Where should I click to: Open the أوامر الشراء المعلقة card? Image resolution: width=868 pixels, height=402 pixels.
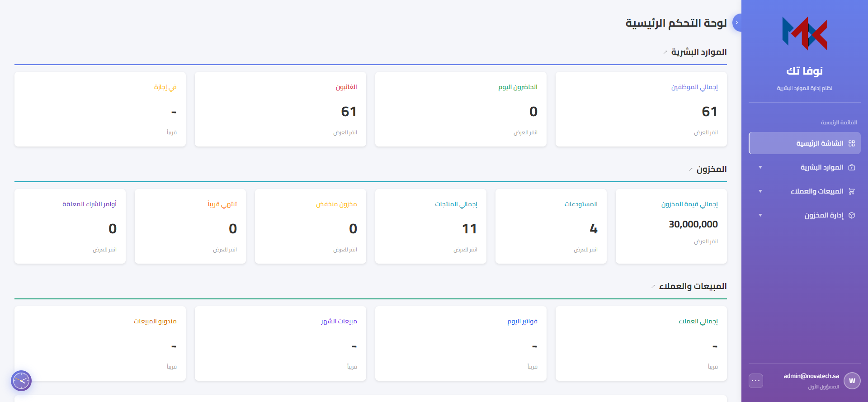click(70, 226)
